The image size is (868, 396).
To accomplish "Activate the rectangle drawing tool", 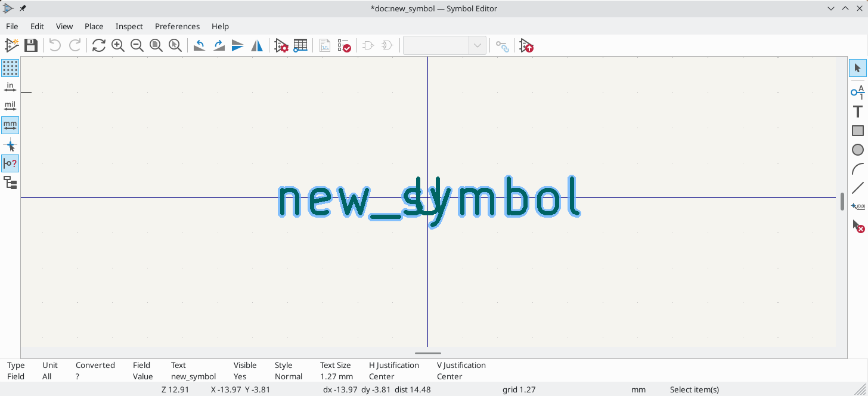I will pos(857,130).
